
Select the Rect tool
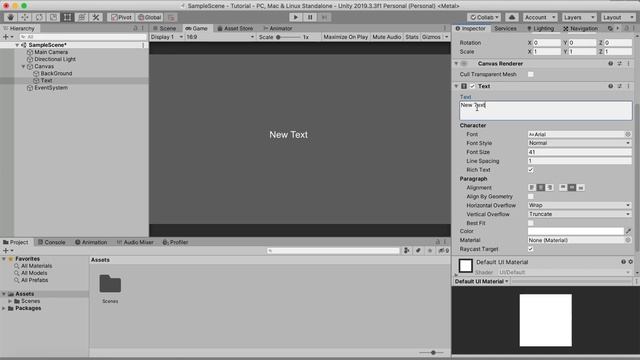pyautogui.click(x=67, y=17)
